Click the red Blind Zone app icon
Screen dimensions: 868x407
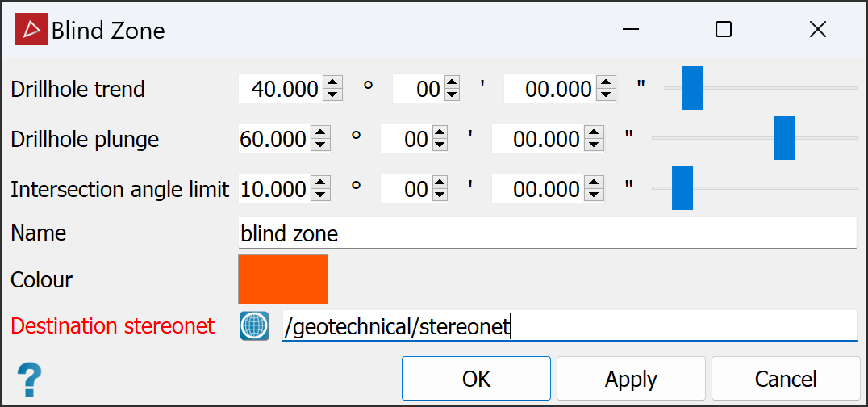31,30
